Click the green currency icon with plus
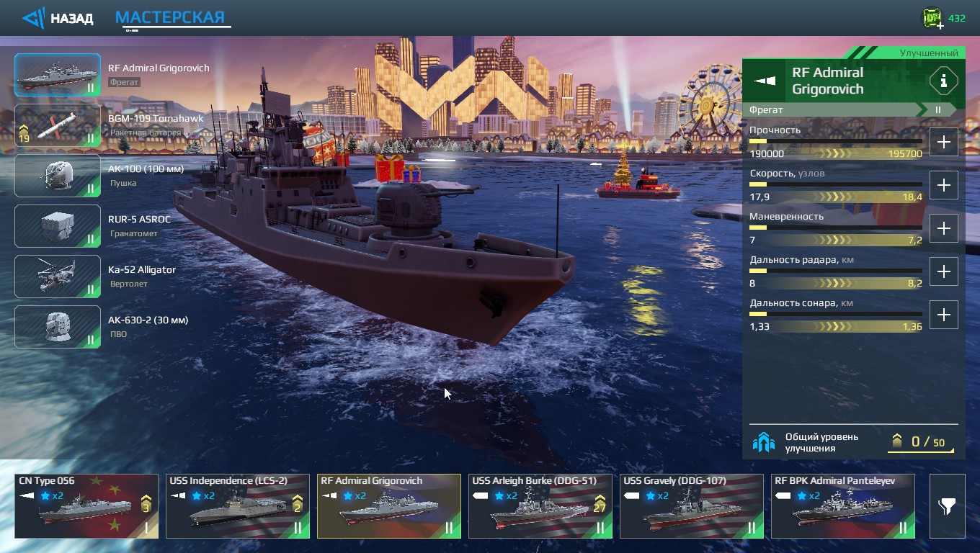980x553 pixels. point(933,18)
